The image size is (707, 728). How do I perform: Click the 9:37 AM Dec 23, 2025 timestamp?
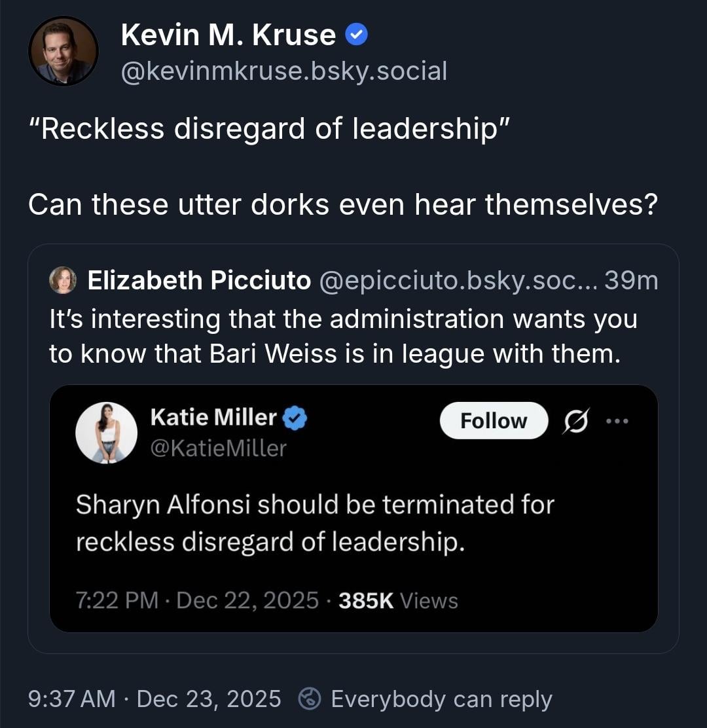point(155,699)
